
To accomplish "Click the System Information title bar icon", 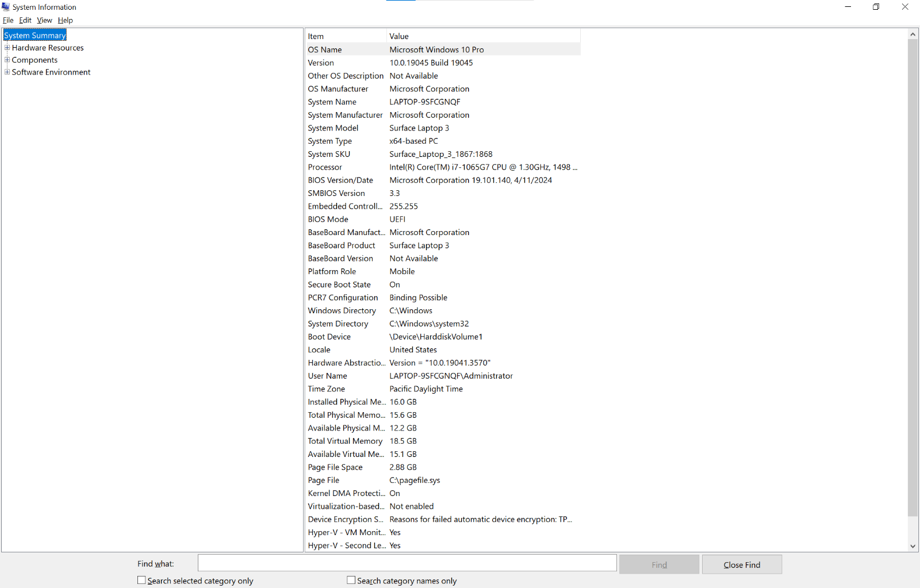I will 6,7.
